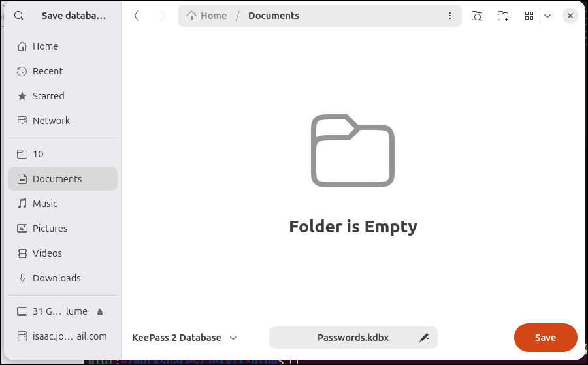
Task: Open Network in the sidebar
Action: 63,121
